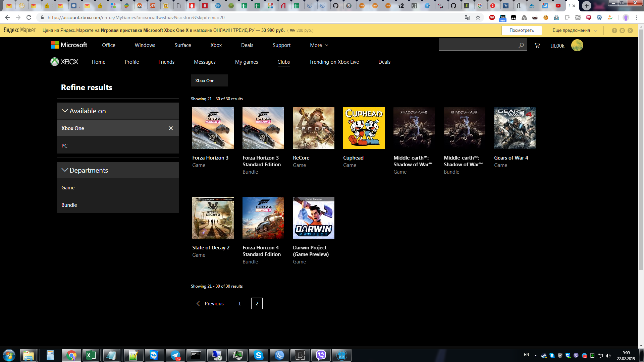Bookmark this page with the star icon
Screen dimensions: 644x362
coord(478,17)
